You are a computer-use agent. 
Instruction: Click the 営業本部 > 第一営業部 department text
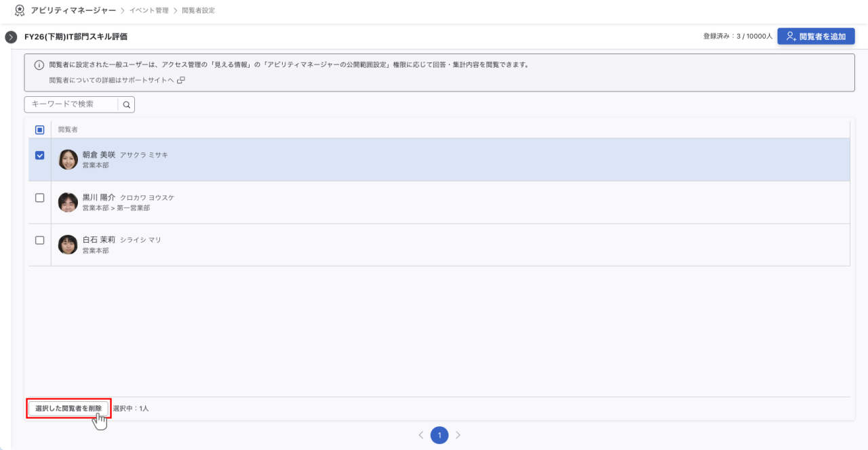(116, 208)
